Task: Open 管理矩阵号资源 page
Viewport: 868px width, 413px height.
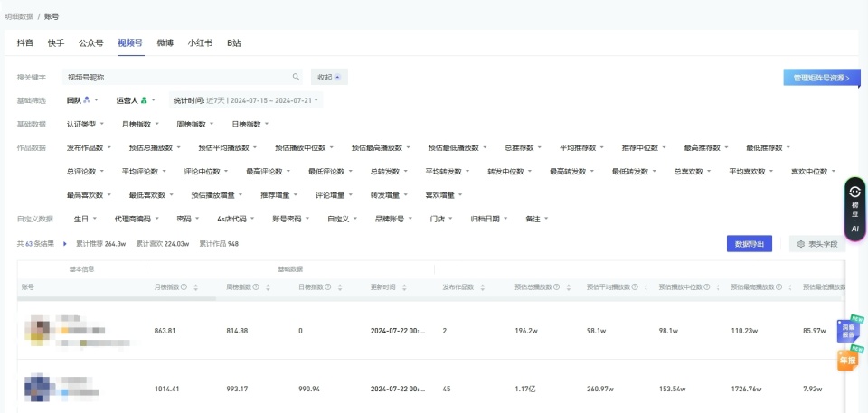Action: pos(822,78)
